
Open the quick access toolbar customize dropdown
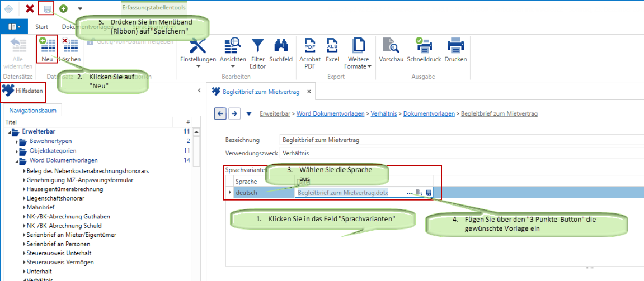pyautogui.click(x=80, y=8)
